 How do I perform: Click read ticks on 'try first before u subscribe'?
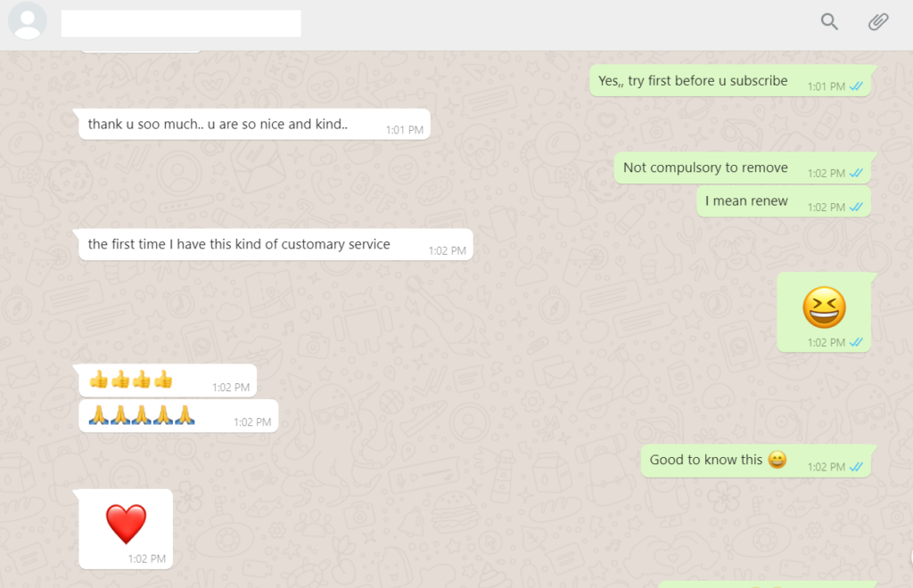coord(856,86)
